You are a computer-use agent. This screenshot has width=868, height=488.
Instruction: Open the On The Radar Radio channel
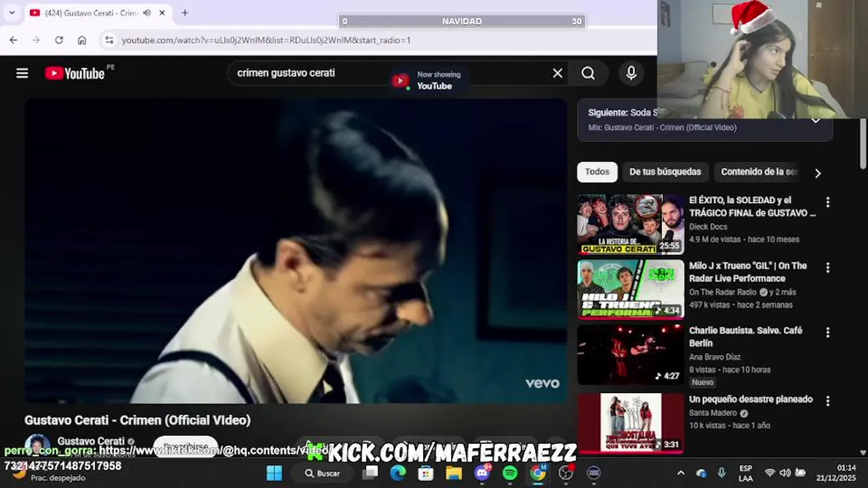pyautogui.click(x=722, y=292)
